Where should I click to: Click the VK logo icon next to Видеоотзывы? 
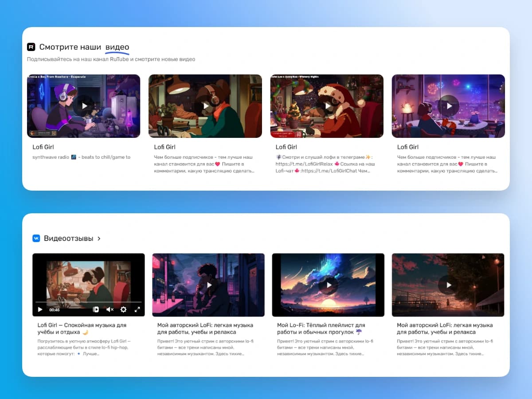pyautogui.click(x=36, y=238)
